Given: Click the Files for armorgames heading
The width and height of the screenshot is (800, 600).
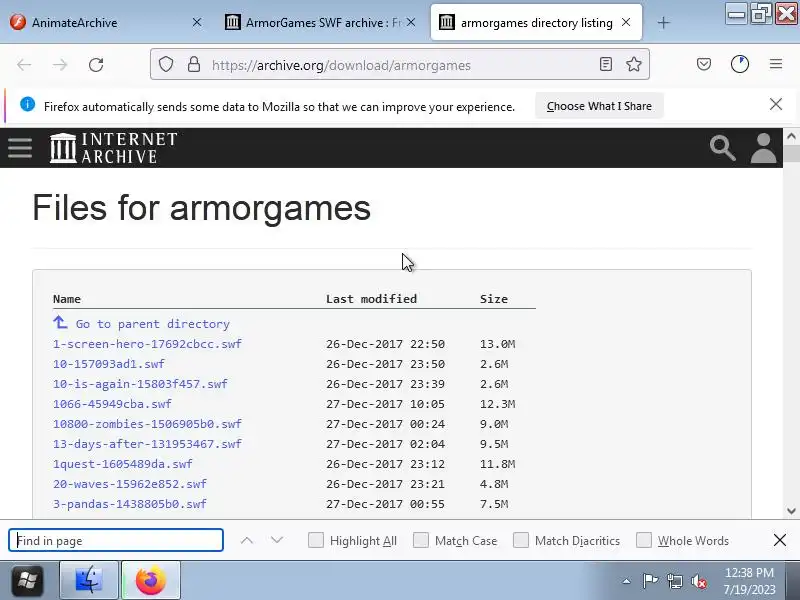Looking at the screenshot, I should click(201, 208).
